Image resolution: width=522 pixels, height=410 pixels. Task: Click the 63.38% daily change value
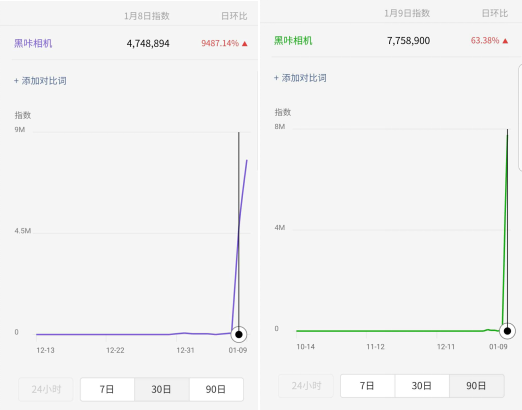pyautogui.click(x=485, y=41)
